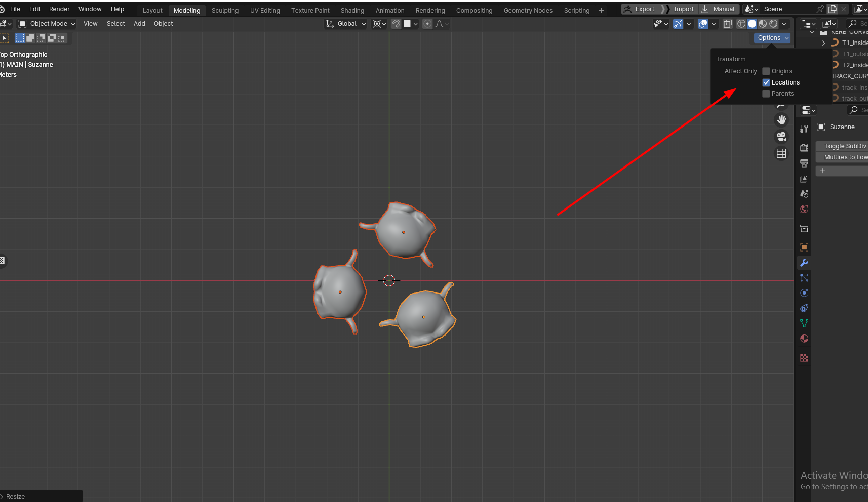This screenshot has width=868, height=502.
Task: Open the World properties tab
Action: tap(804, 209)
